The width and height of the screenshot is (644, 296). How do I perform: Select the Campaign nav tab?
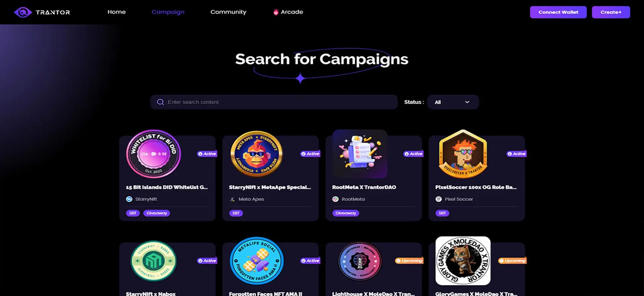(x=168, y=12)
